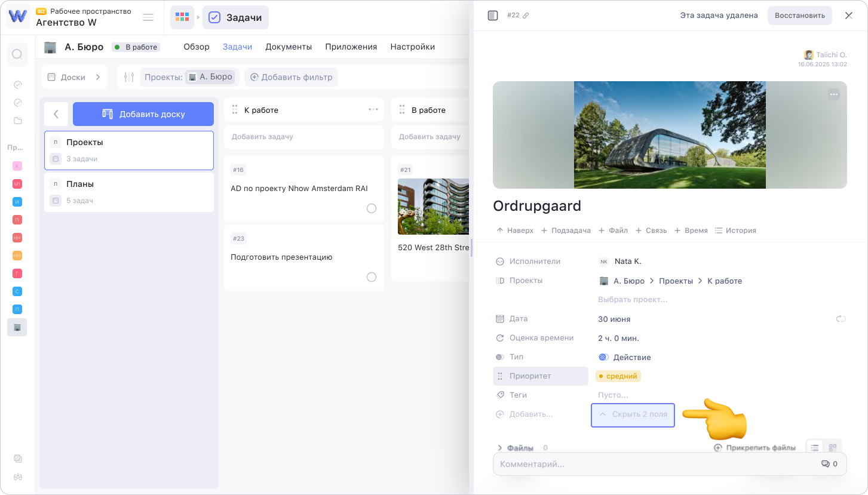Click the drag handle of К работе column
Screen dimensions: 868x495
pos(235,110)
